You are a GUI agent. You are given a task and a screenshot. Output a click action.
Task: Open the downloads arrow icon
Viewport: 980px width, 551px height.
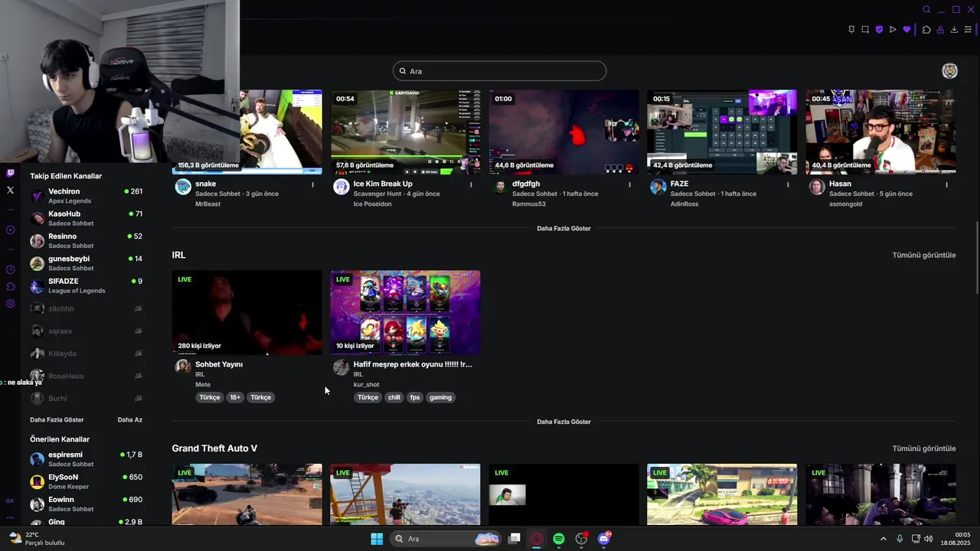pos(954,29)
